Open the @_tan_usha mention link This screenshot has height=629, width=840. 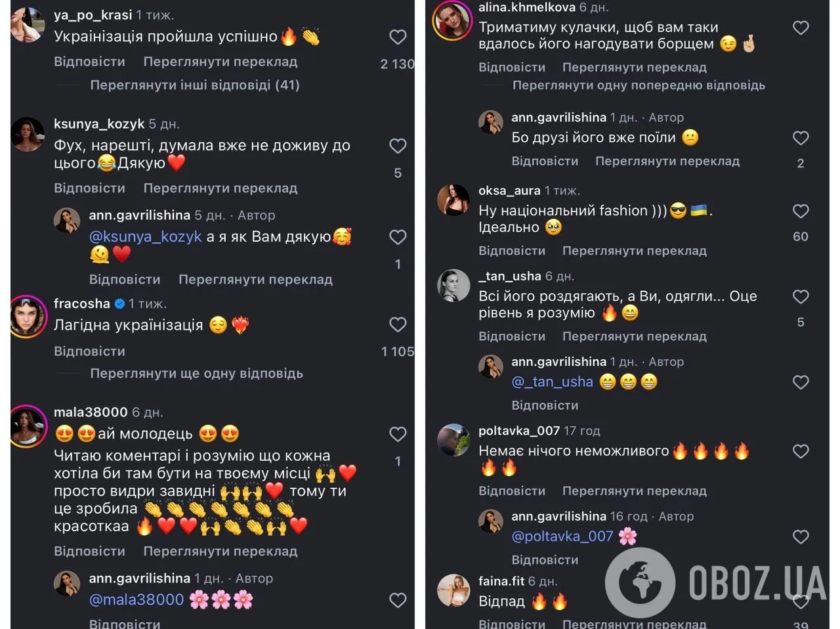pyautogui.click(x=552, y=382)
